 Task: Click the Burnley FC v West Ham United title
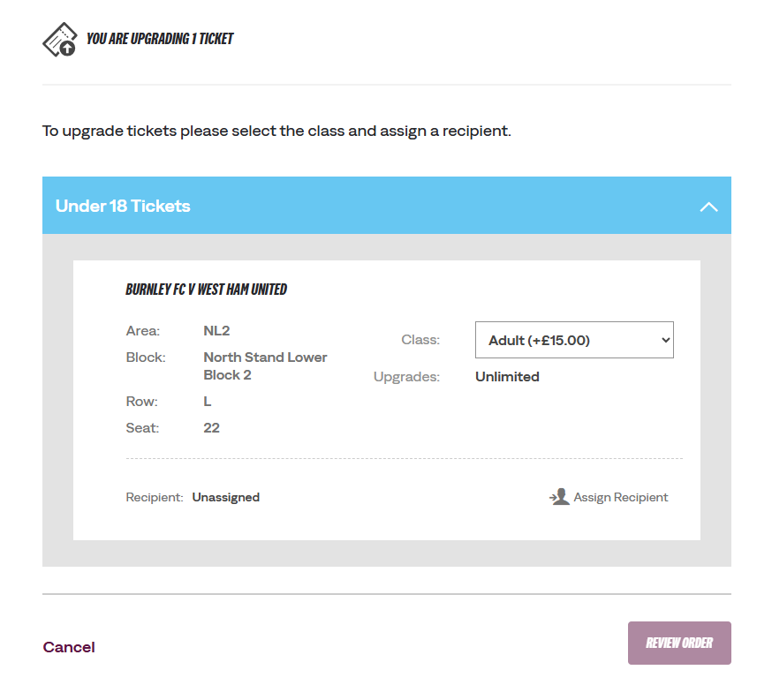(207, 290)
